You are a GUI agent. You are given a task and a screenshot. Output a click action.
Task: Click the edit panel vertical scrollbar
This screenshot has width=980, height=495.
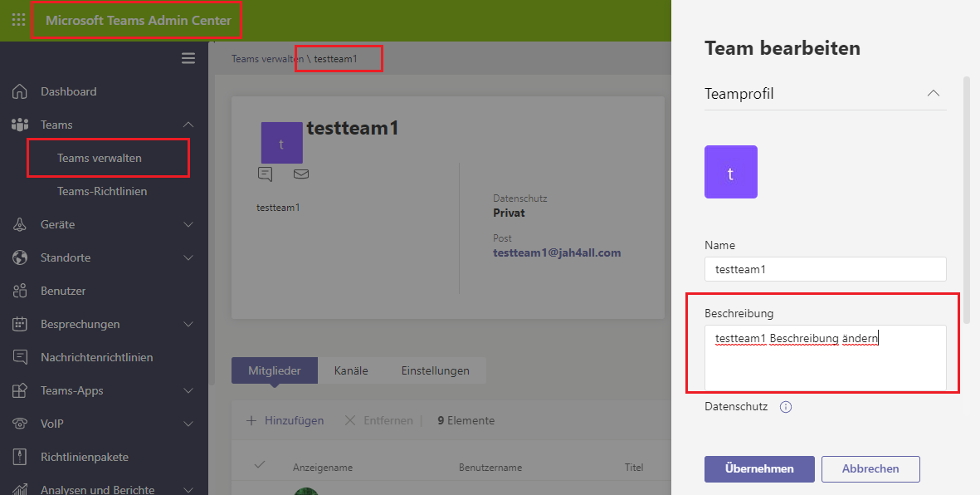[x=968, y=200]
